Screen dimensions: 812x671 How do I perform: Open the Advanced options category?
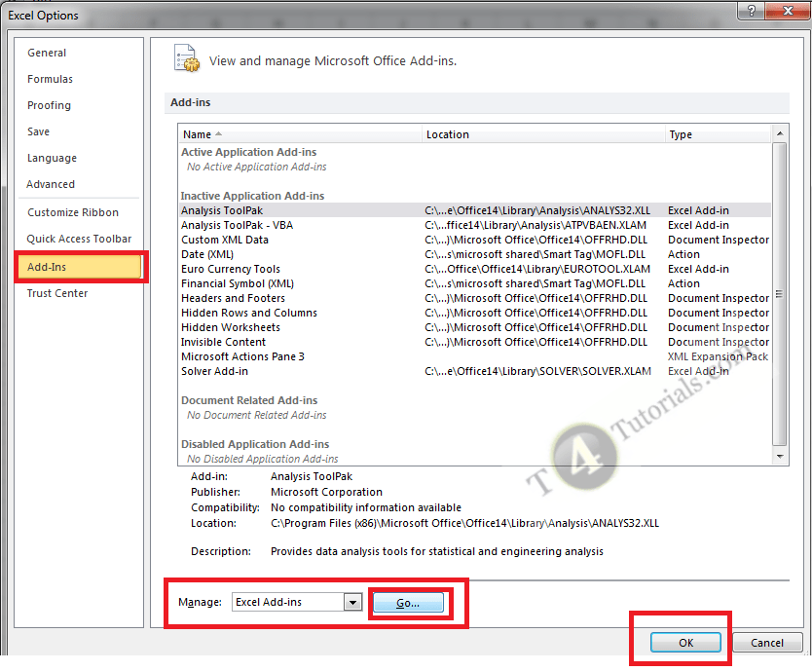[x=51, y=184]
